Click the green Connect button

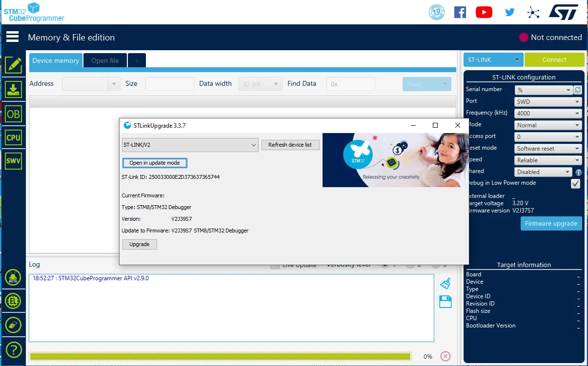pos(554,59)
